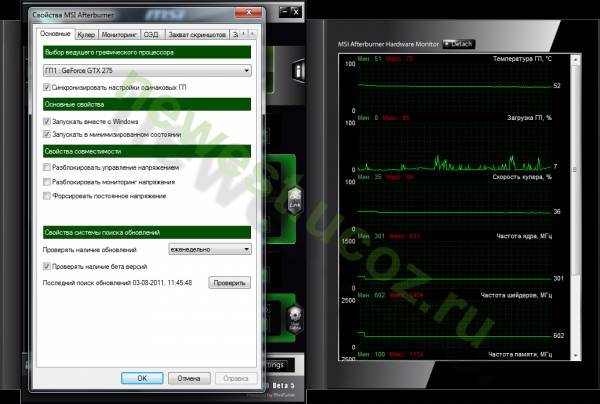Viewport: 600px width, 404px height.
Task: Click the Температура ГП, °C graph label
Action: [x=522, y=59]
